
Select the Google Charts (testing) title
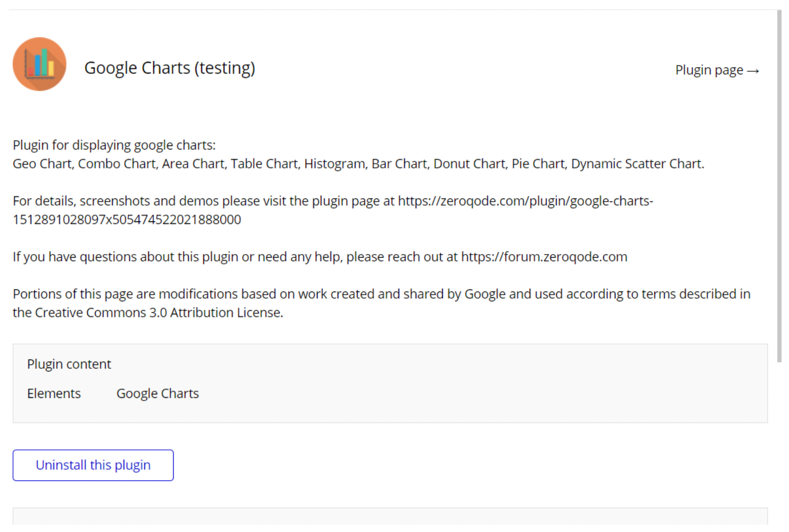(x=169, y=68)
